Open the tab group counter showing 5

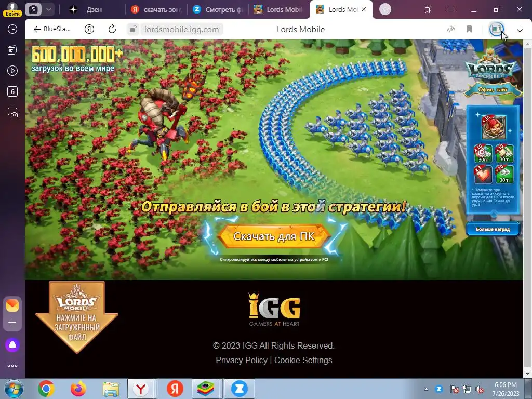pos(33,9)
